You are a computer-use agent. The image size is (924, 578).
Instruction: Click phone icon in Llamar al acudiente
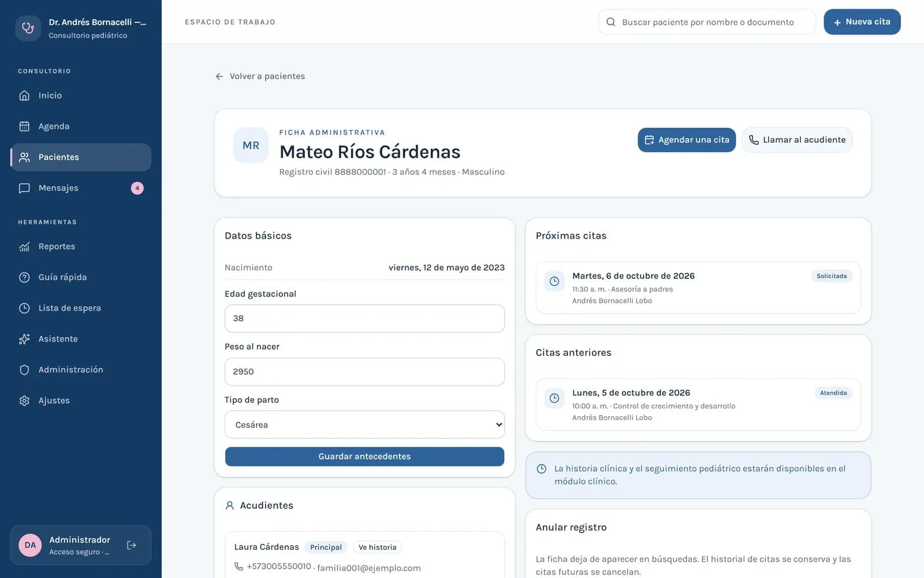click(x=754, y=140)
